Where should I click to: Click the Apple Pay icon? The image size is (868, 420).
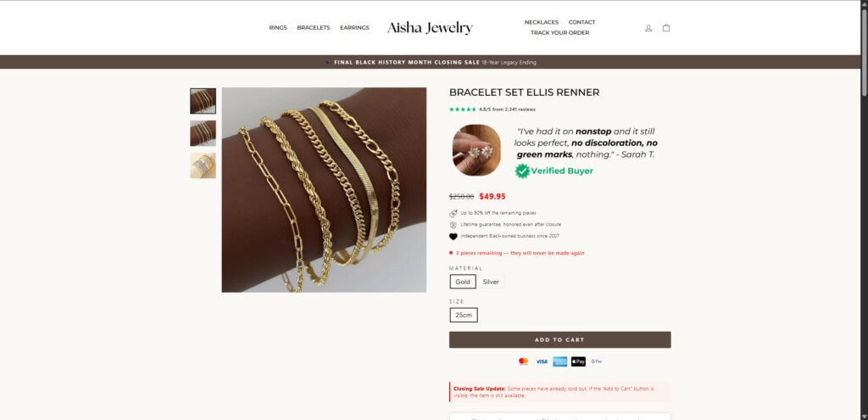578,361
